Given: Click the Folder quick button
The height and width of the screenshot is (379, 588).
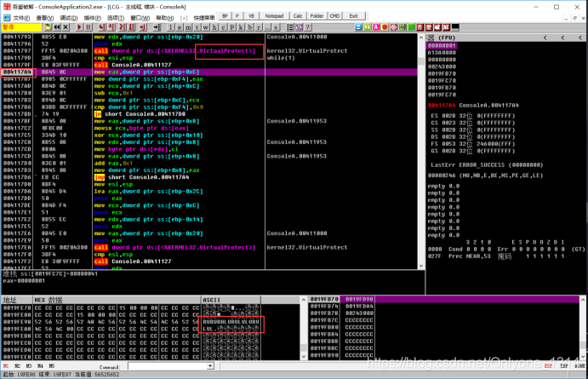Looking at the screenshot, I should point(317,16).
